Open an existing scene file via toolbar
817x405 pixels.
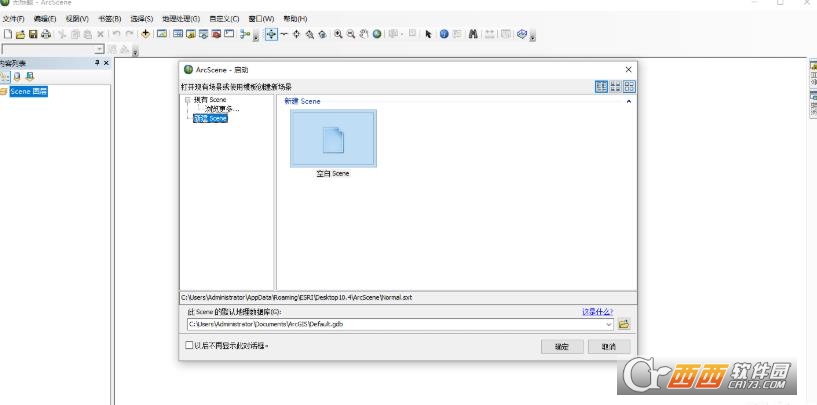point(20,34)
